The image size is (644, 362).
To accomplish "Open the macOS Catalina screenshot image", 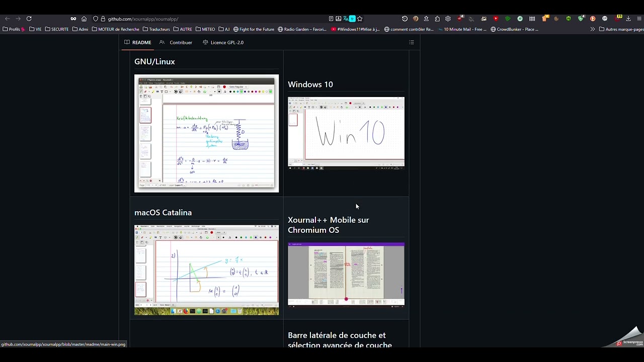I will click(206, 270).
